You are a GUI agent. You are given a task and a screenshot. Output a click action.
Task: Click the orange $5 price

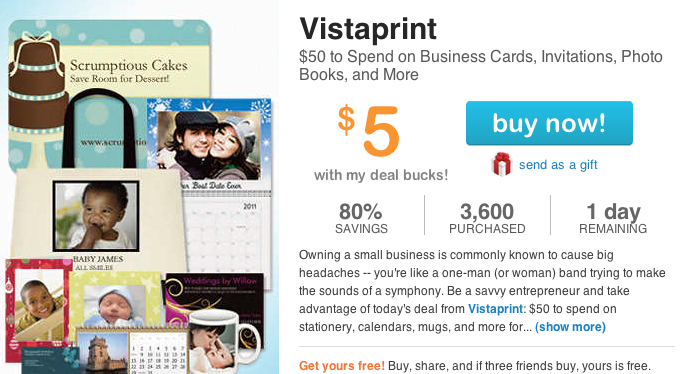pos(369,130)
